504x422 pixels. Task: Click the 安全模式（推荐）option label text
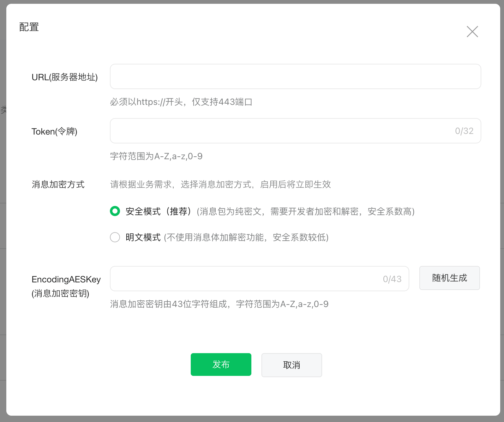point(158,211)
